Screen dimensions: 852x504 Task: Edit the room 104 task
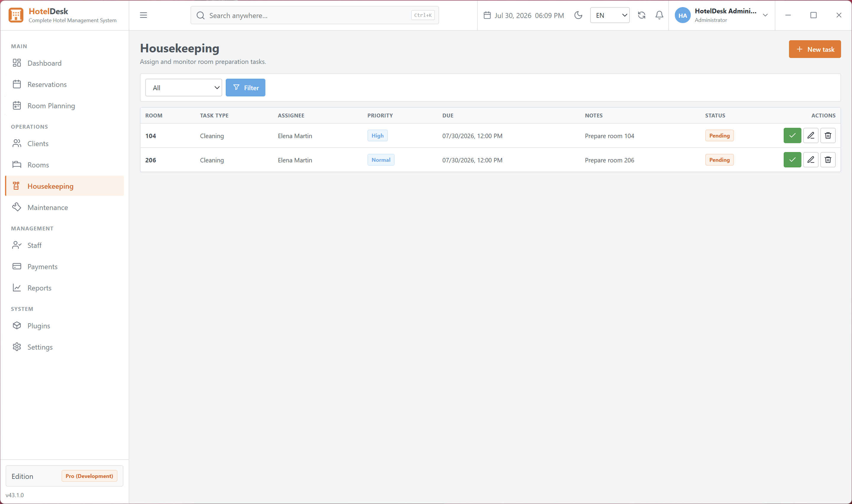click(x=811, y=135)
